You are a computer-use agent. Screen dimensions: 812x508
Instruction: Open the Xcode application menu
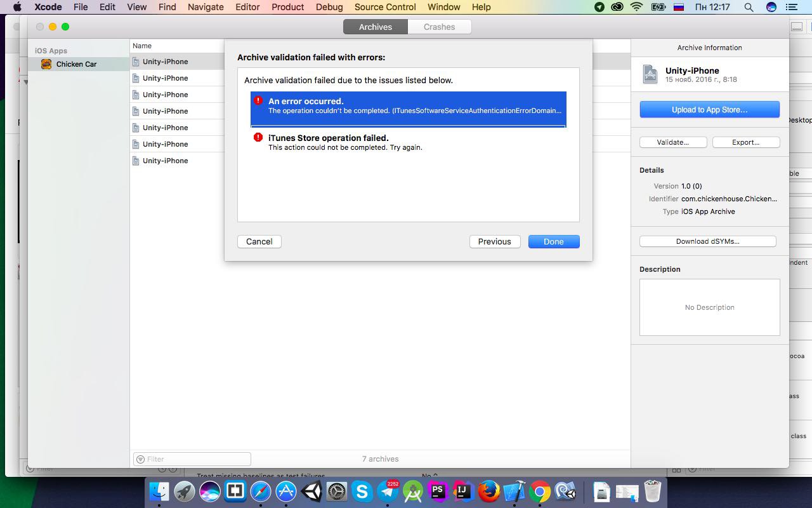[x=48, y=7]
